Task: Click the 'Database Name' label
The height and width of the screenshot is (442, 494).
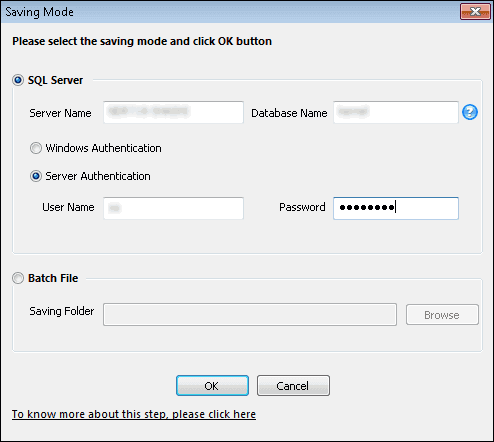Action: [289, 113]
